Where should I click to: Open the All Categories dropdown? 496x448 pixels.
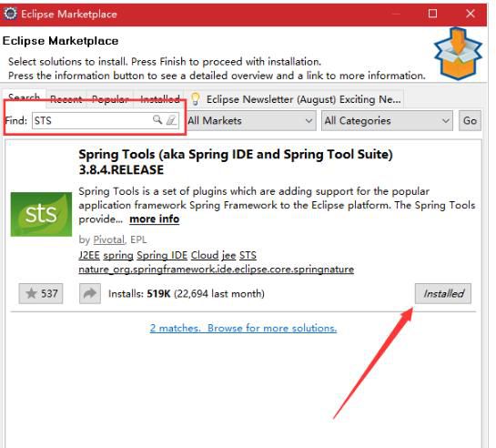[x=387, y=120]
